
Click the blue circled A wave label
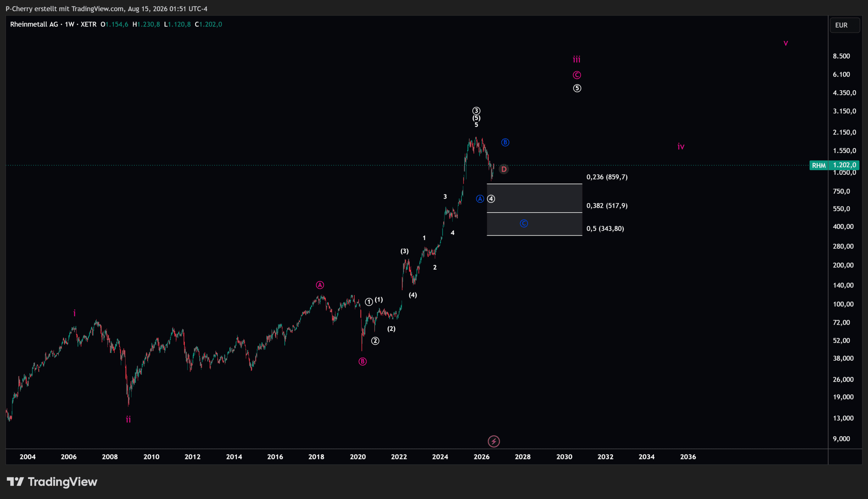pos(480,199)
